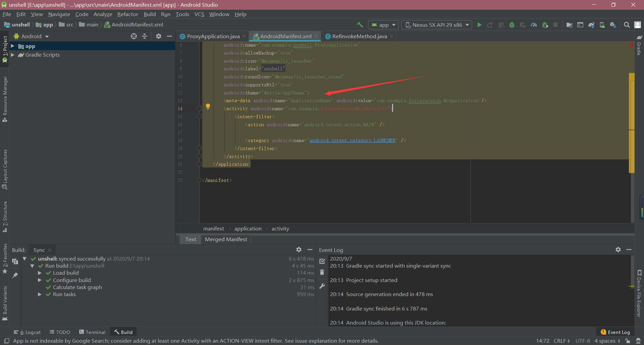Screen dimensions: 644x345
Task: Expand the Load build node
Action: point(40,273)
